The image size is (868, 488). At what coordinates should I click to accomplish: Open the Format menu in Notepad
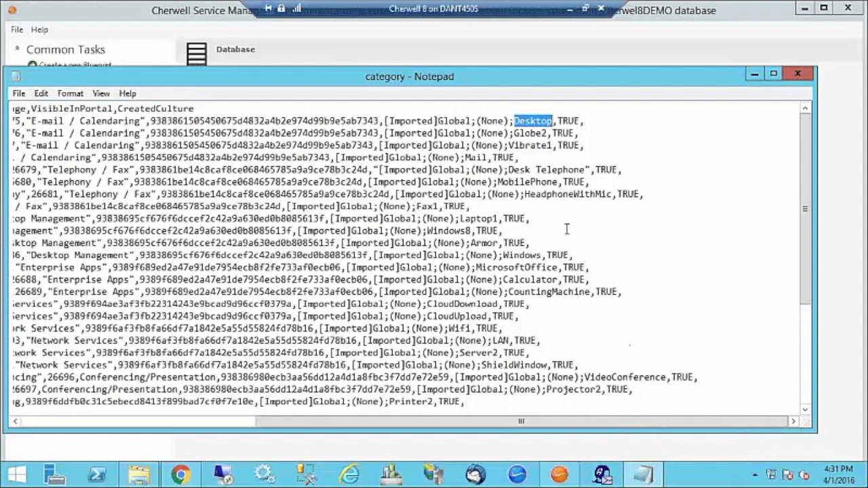pos(70,93)
